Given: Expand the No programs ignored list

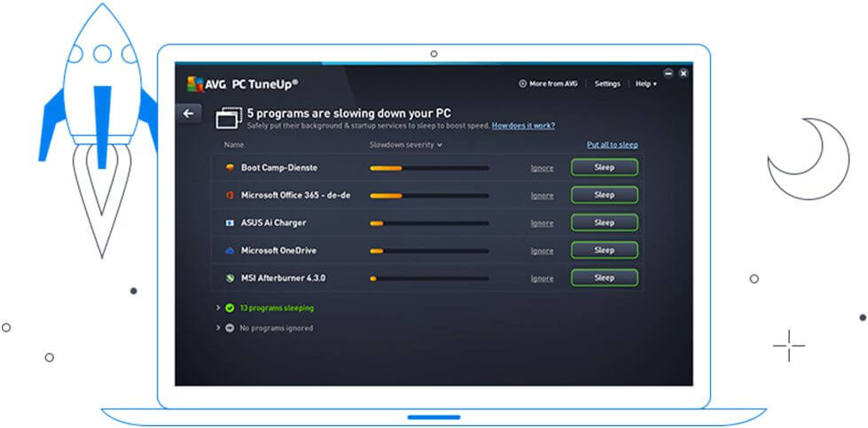Looking at the screenshot, I should (218, 328).
